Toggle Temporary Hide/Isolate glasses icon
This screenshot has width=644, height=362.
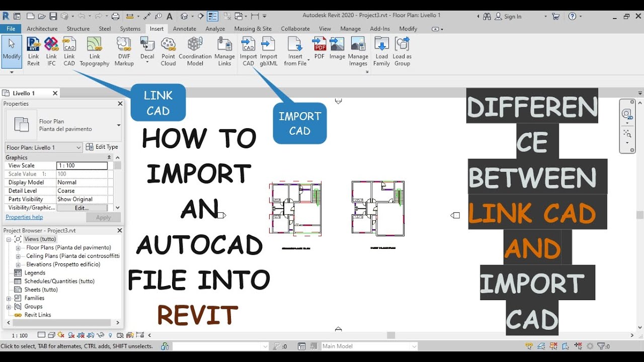pos(101,335)
